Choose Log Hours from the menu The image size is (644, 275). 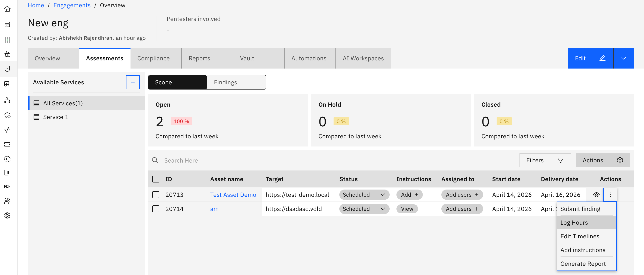pyautogui.click(x=586, y=223)
